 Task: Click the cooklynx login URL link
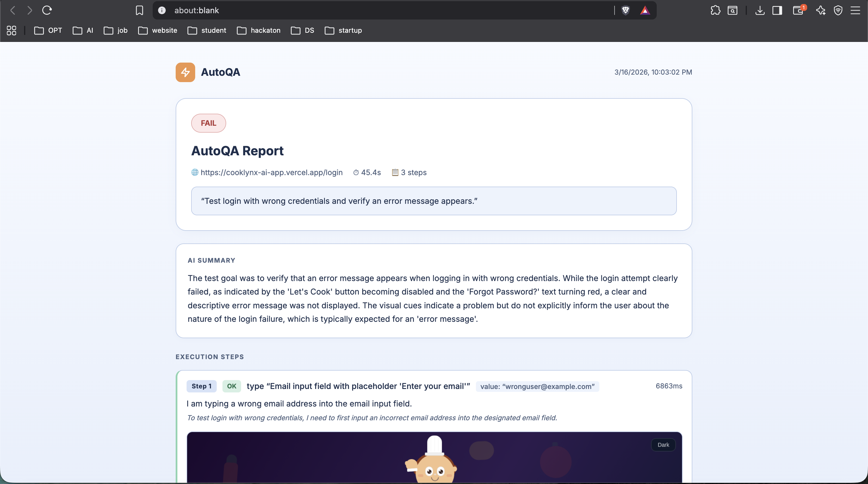(271, 172)
